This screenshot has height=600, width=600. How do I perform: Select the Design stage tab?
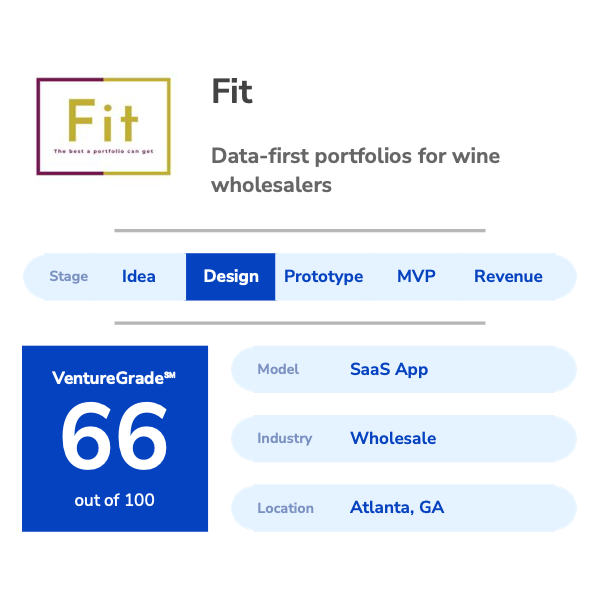click(231, 277)
